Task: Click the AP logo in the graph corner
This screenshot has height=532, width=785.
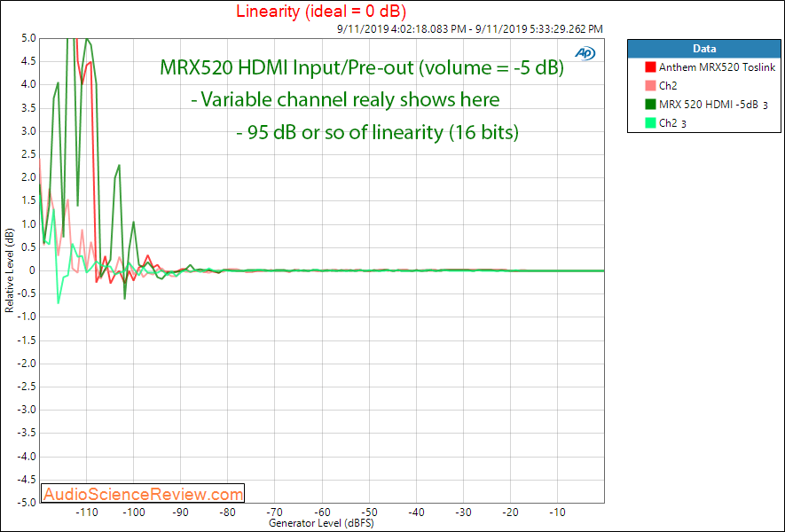Action: 585,52
